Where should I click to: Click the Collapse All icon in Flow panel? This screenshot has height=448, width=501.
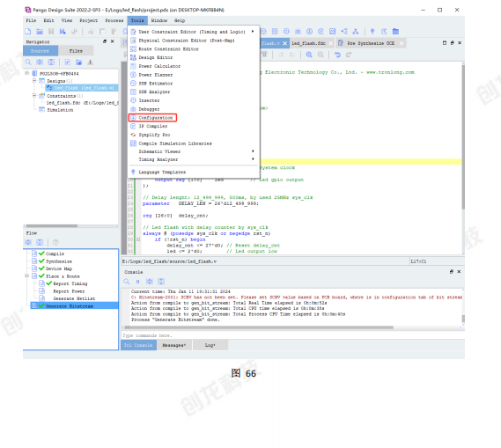point(40,242)
